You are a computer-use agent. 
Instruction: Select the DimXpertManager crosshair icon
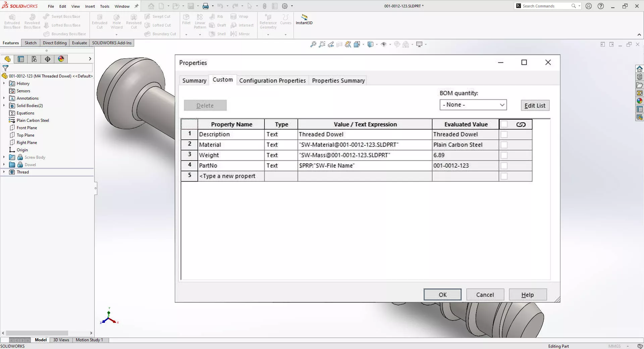(48, 59)
